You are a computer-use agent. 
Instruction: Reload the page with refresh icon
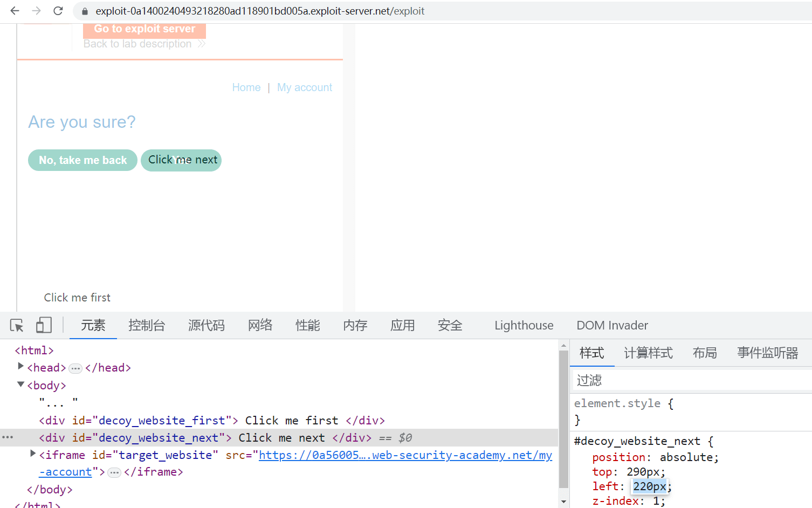pyautogui.click(x=58, y=11)
